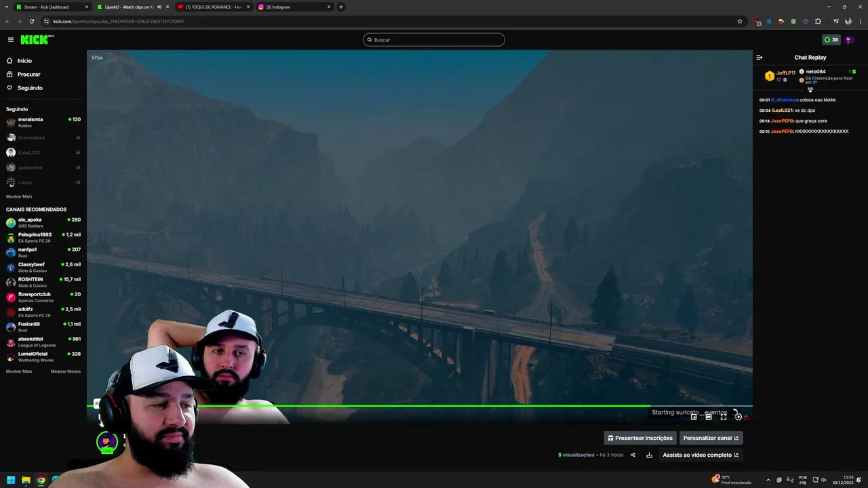Show hidden system tray icons
The image size is (868, 488).
click(x=768, y=480)
